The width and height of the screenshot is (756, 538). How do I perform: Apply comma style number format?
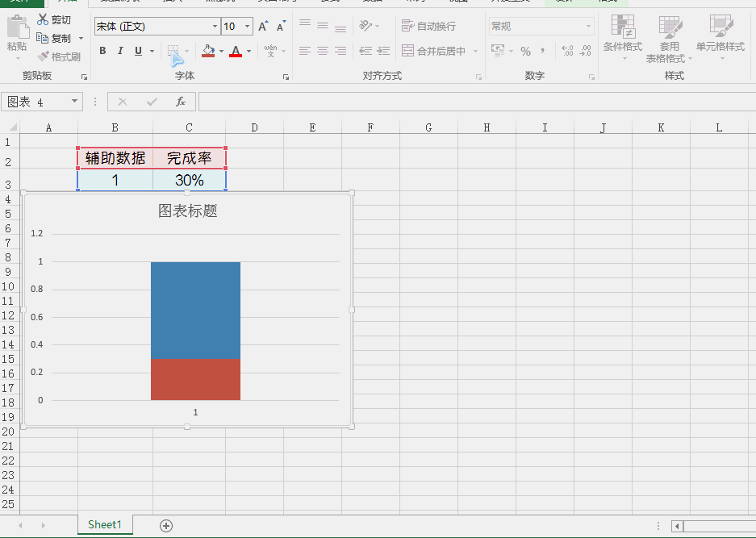tap(543, 50)
